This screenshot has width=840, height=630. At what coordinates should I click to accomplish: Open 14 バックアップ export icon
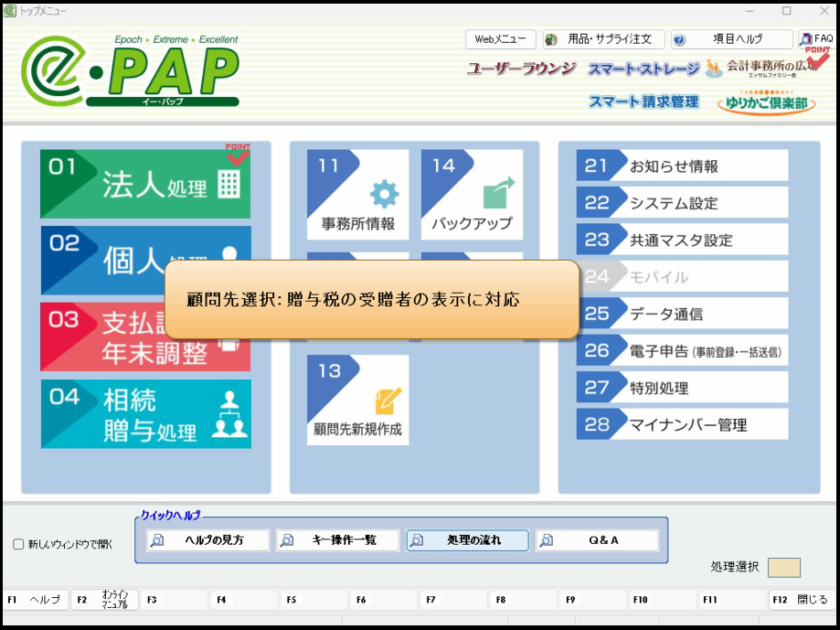coord(499,192)
